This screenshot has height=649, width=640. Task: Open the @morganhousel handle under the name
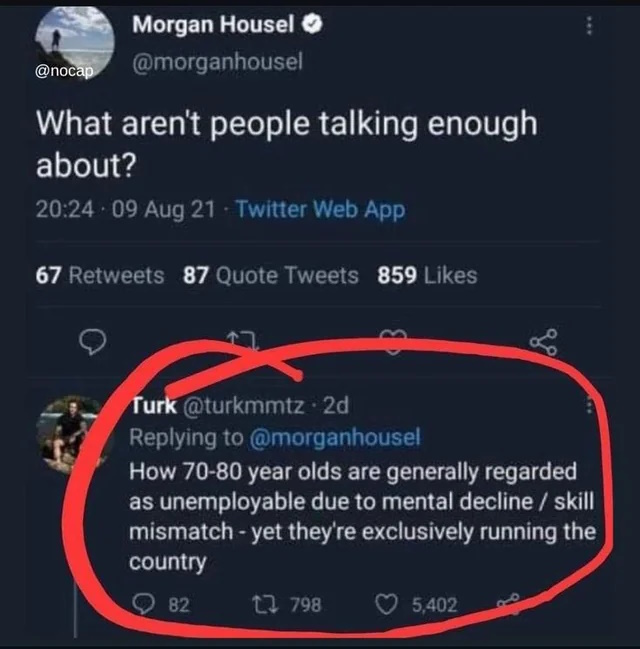tap(218, 62)
